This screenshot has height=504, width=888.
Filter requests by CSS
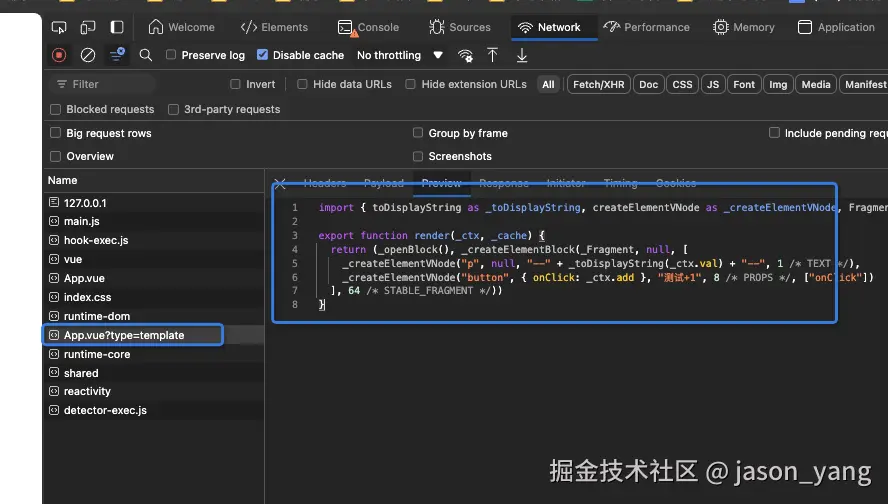click(682, 84)
